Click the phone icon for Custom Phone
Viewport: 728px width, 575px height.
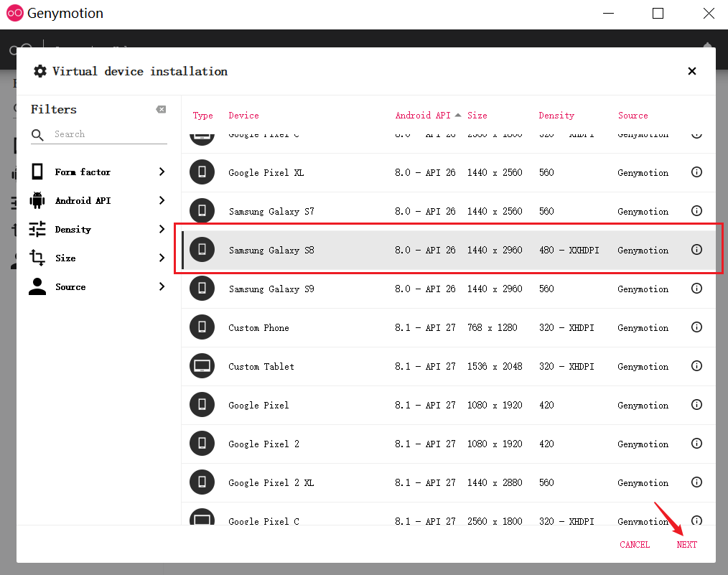[202, 327]
